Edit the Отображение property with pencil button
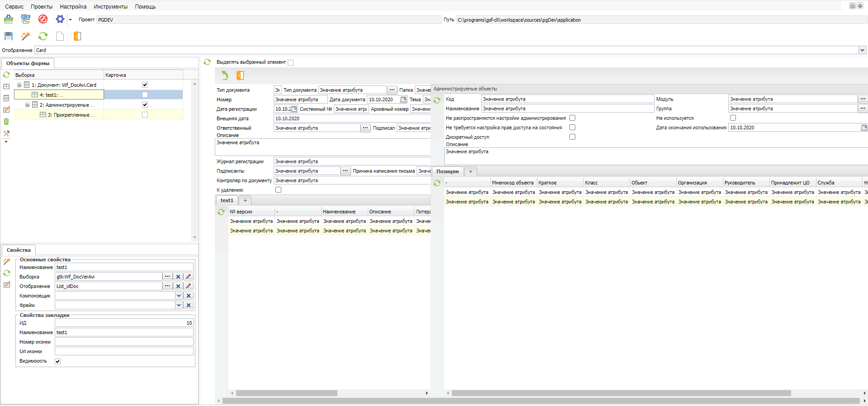Image resolution: width=868 pixels, height=406 pixels. (189, 286)
